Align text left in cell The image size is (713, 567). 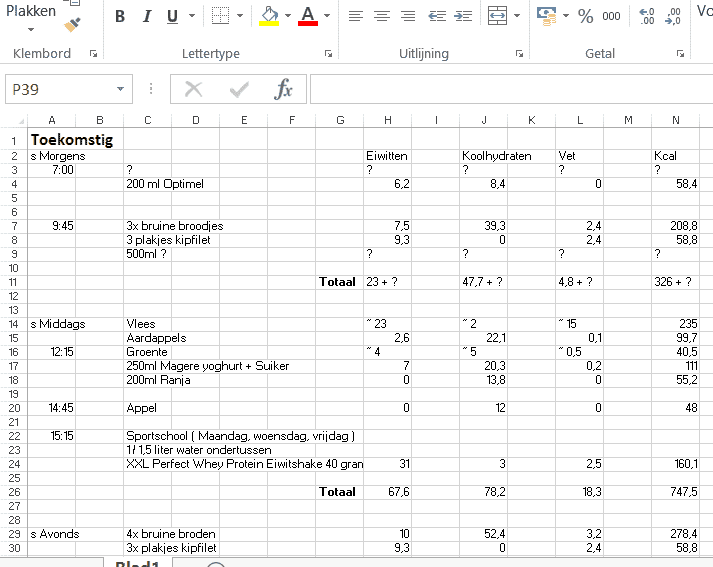point(356,16)
